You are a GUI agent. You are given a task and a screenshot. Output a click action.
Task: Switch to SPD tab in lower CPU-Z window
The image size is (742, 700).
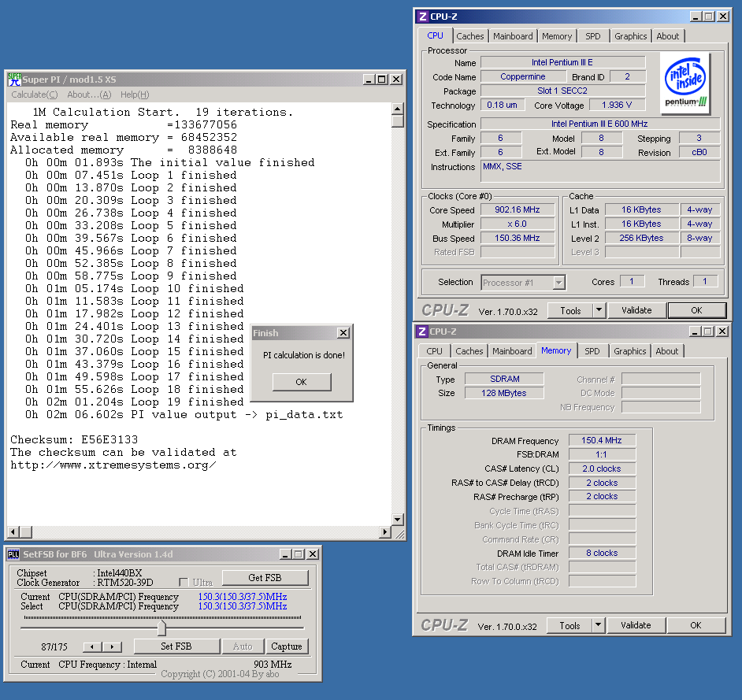pos(592,351)
